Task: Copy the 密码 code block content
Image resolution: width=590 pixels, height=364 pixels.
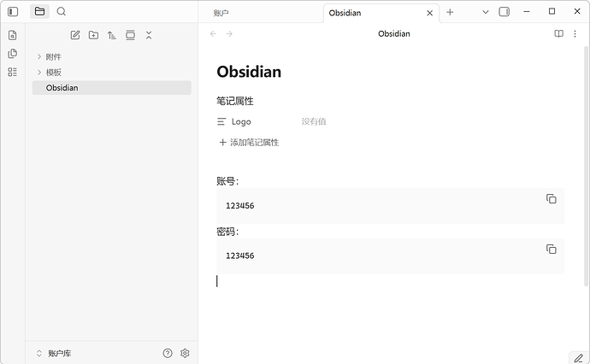Action: coord(551,250)
